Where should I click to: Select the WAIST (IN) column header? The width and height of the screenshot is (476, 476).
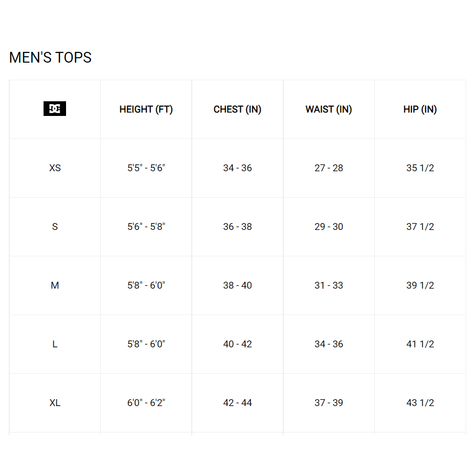(x=329, y=109)
